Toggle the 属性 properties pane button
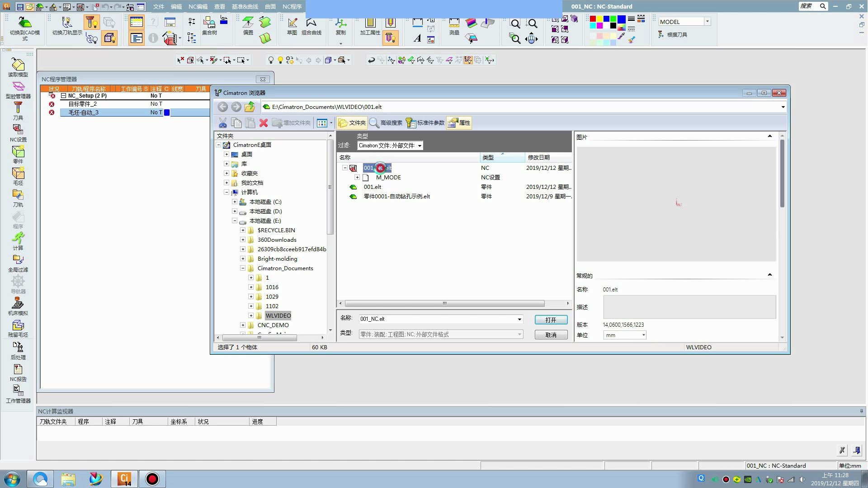This screenshot has width=868, height=488. (x=459, y=123)
